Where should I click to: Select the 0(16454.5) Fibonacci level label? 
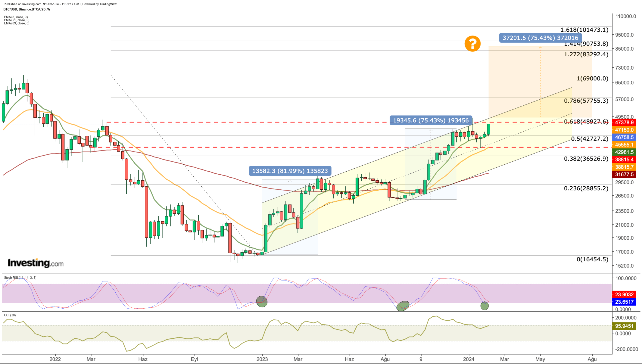tap(592, 259)
